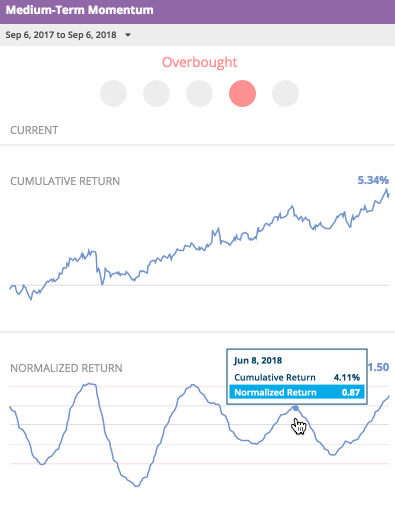Screen dimensions: 395x509
Task: Click the Cumulative Return 4.11% tooltip row
Action: coord(297,377)
